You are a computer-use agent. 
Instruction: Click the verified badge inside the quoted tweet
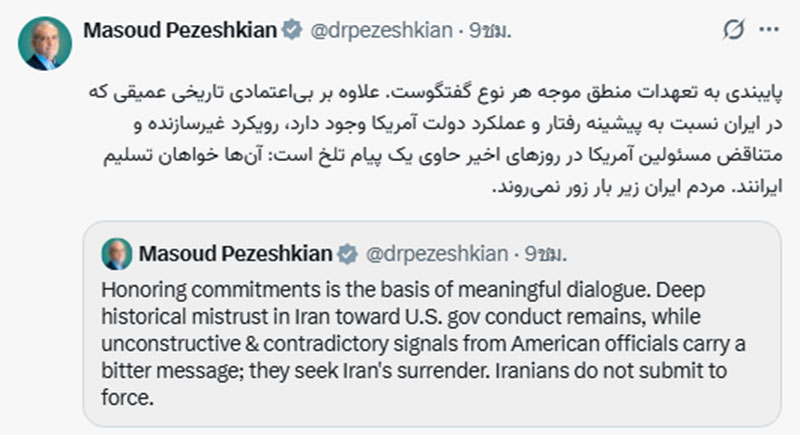347,254
